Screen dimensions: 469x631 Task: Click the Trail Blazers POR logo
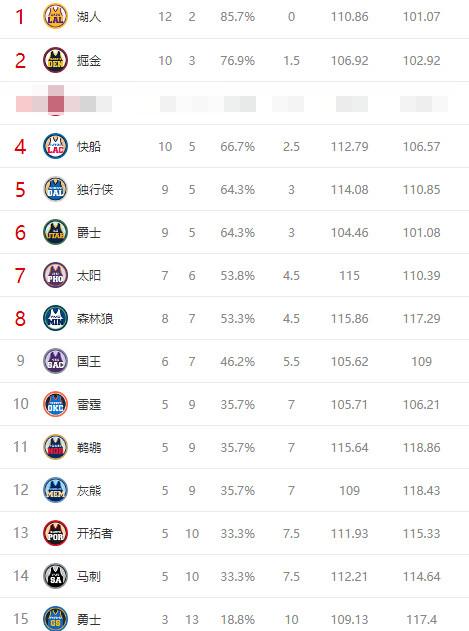pyautogui.click(x=56, y=533)
